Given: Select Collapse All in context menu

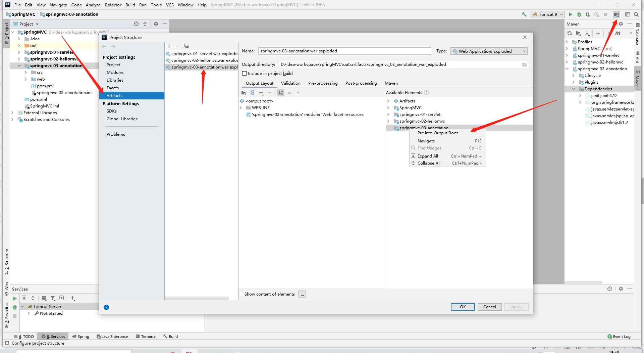Looking at the screenshot, I should tap(447, 163).
